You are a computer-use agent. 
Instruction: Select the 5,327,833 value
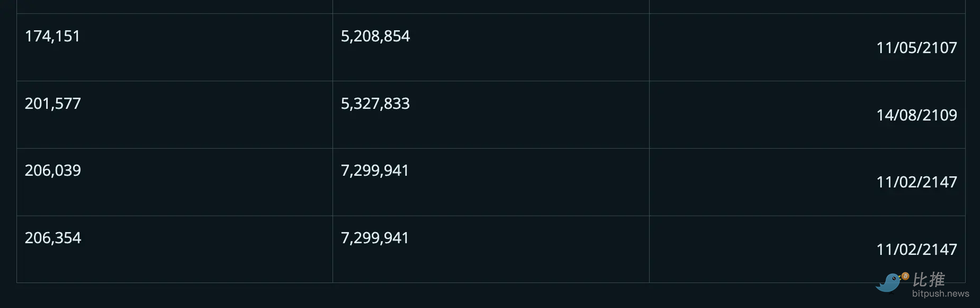tap(375, 104)
